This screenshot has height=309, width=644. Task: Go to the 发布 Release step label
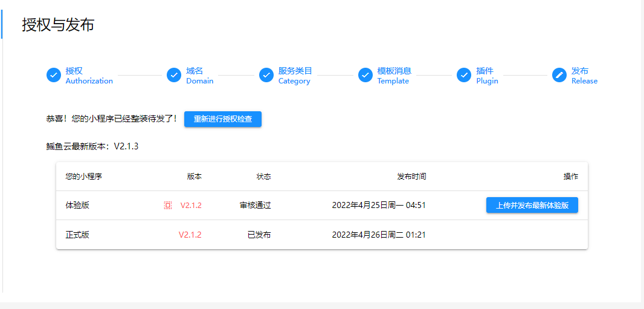click(584, 76)
